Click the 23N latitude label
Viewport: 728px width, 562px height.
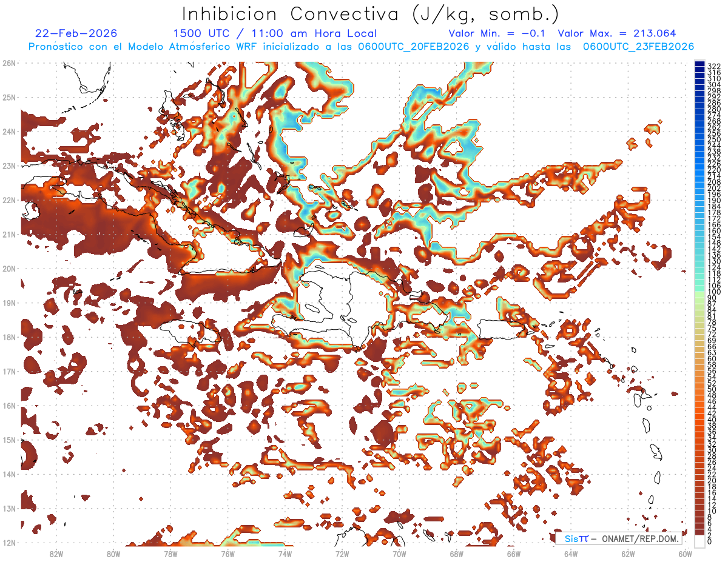pyautogui.click(x=8, y=166)
